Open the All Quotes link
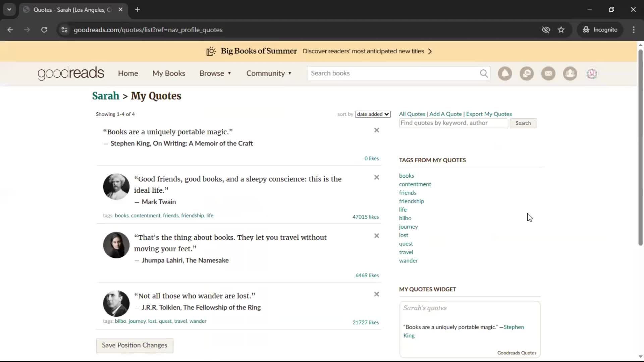644x362 pixels. 412,114
